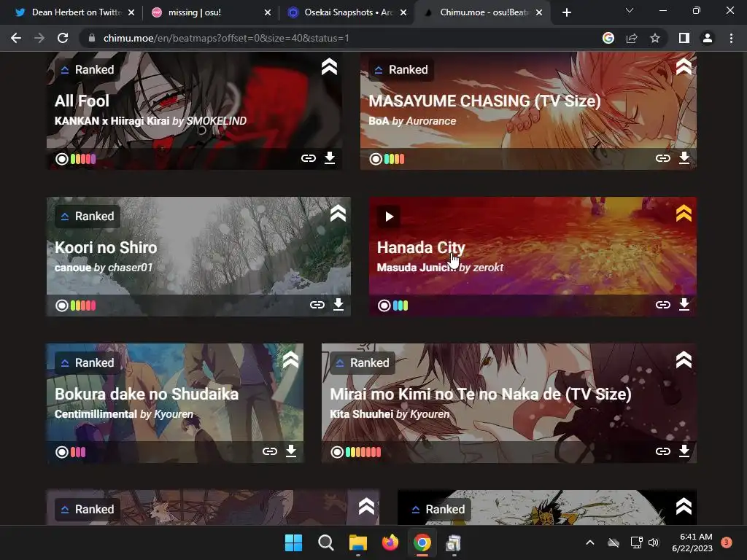Open the Windows Start menu
This screenshot has width=747, height=560.
click(x=293, y=542)
